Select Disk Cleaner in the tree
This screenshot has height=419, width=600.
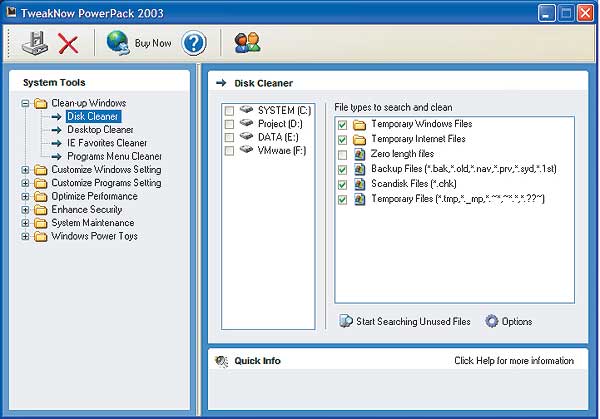[x=93, y=116]
